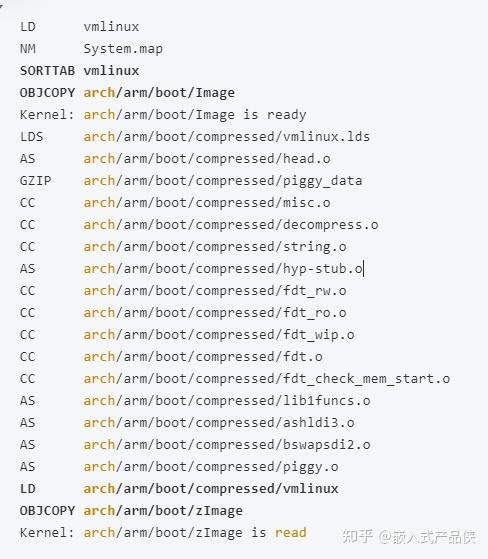
Task: Click the Zhihu watermark text
Action: click(409, 536)
